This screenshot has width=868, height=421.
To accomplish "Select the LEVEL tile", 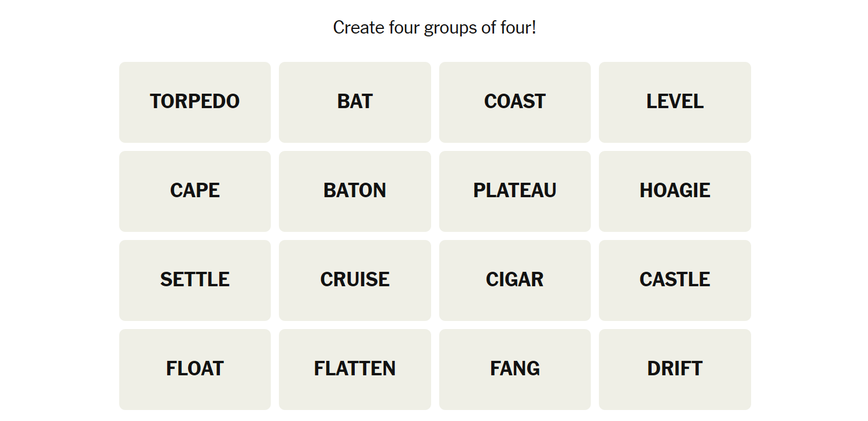I will 675,102.
